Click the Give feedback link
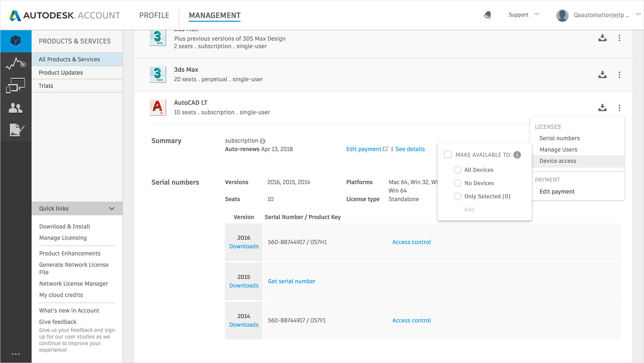 click(58, 322)
